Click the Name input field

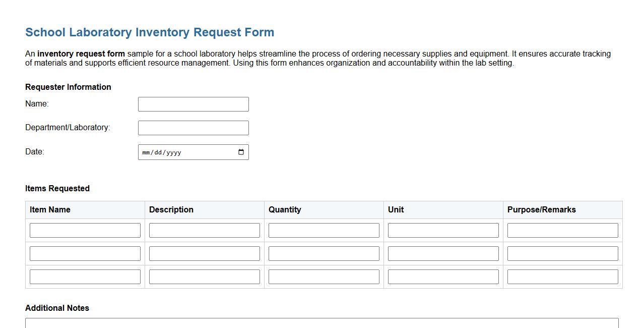click(x=193, y=104)
